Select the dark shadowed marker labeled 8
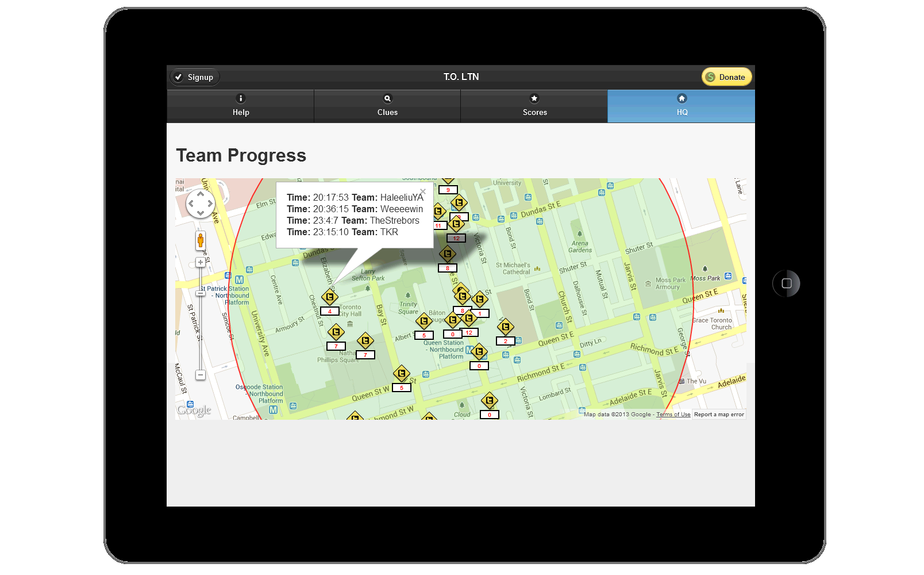Screen dimensions: 924x575 coord(448,254)
